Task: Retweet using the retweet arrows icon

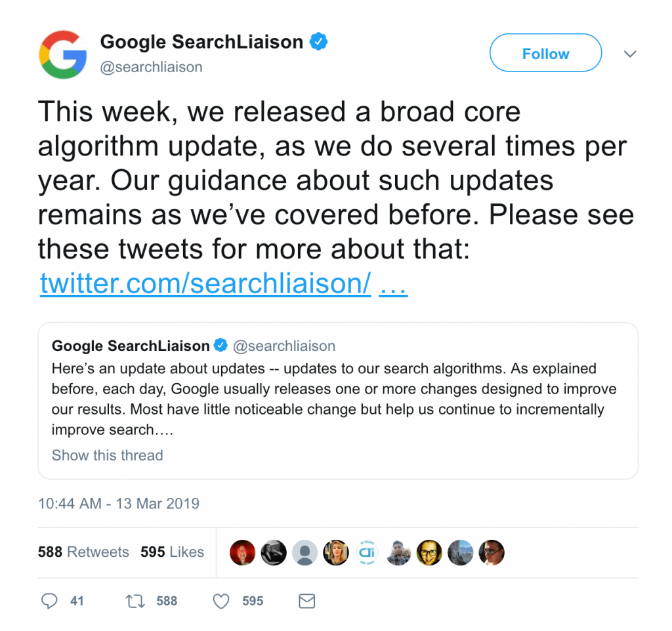Action: click(135, 601)
